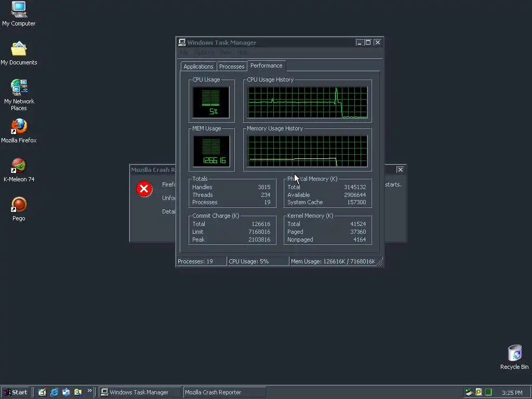Click the Available memory value 2906644

(355, 195)
